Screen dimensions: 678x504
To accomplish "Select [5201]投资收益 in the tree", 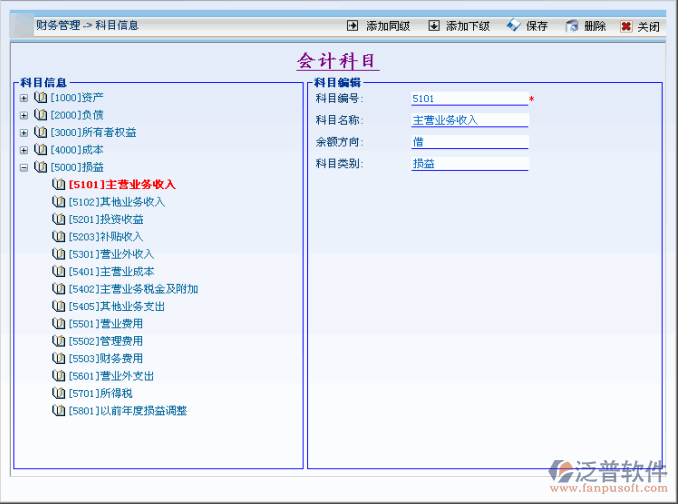I will pyautogui.click(x=106, y=219).
